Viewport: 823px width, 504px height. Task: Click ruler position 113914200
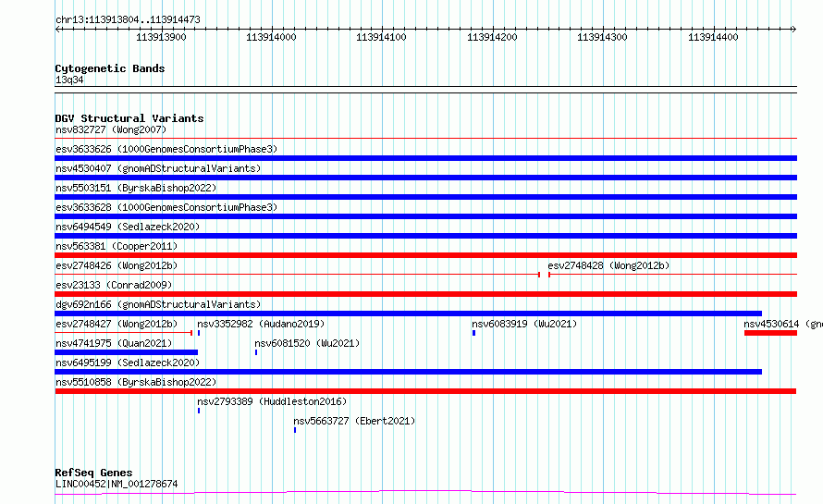coord(492,37)
